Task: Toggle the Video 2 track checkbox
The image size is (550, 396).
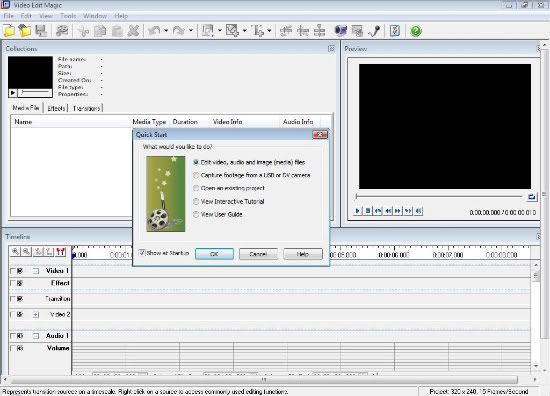Action: tap(13, 315)
